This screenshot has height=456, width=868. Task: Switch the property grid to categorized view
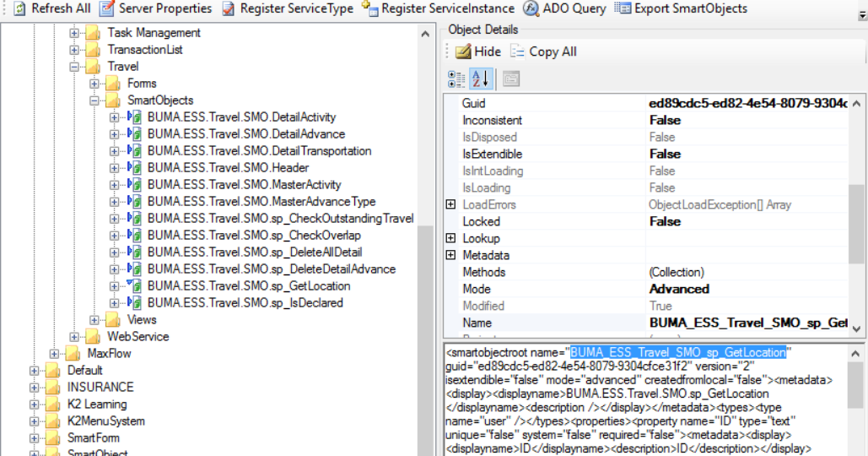click(x=456, y=79)
